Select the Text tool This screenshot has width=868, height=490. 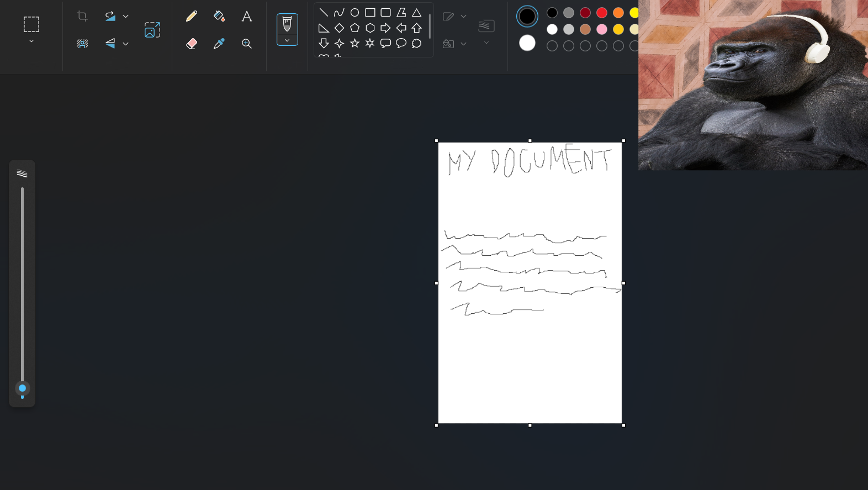[x=247, y=16]
